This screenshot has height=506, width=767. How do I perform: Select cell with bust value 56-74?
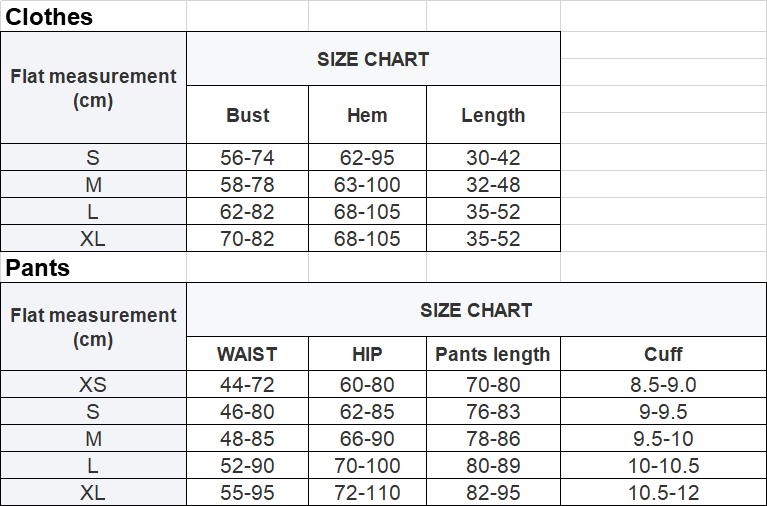point(248,157)
